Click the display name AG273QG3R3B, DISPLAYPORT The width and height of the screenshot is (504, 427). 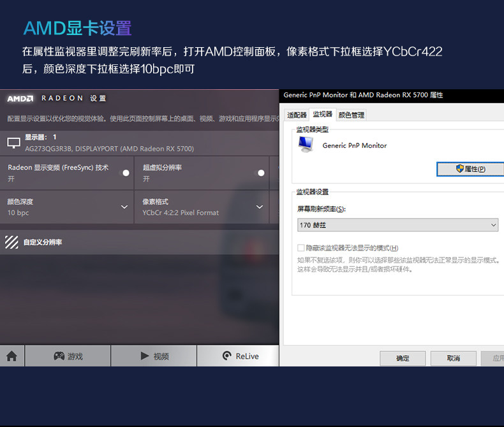pyautogui.click(x=109, y=149)
